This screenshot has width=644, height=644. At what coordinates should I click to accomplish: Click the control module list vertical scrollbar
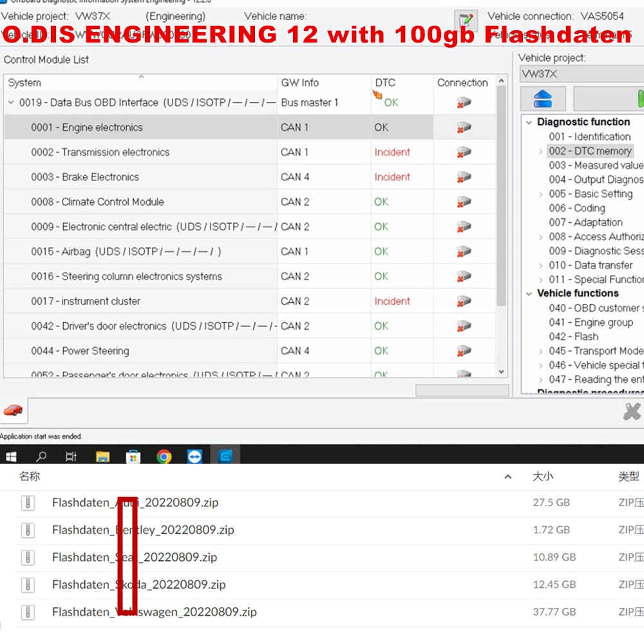click(501, 197)
